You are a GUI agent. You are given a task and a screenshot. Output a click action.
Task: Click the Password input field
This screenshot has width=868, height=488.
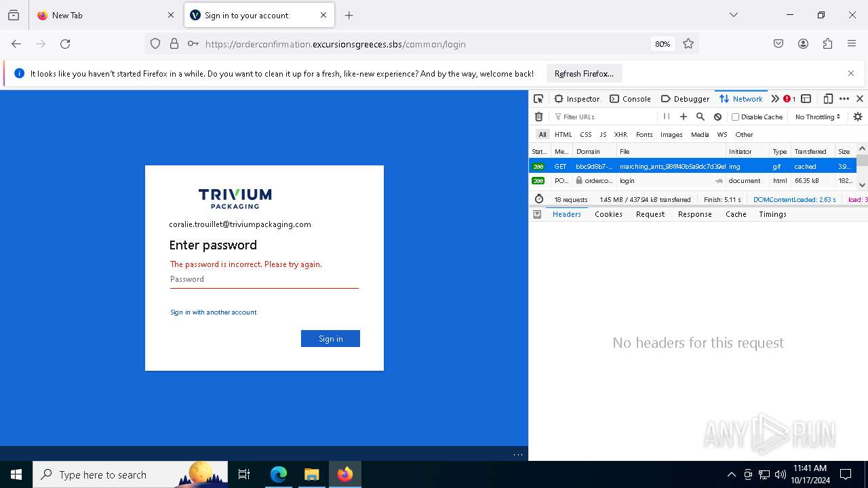[x=264, y=279]
